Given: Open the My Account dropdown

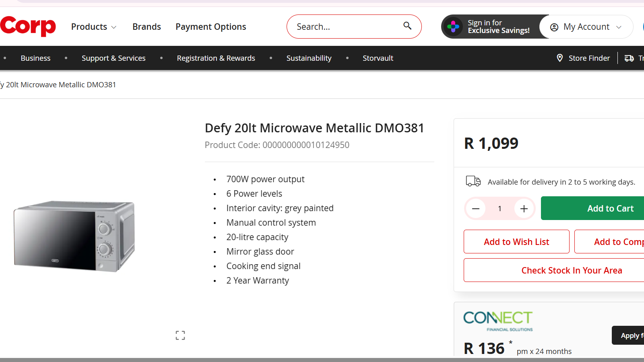Looking at the screenshot, I should [587, 27].
